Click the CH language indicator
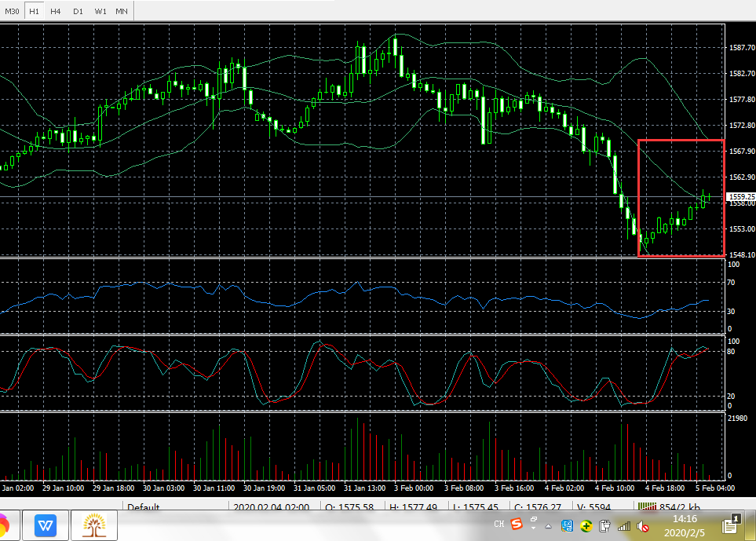This screenshot has width=756, height=541. (x=499, y=524)
